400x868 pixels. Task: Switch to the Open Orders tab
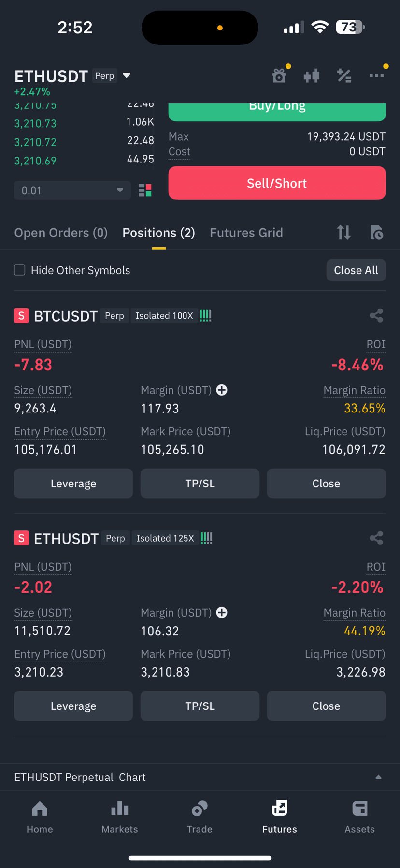pos(61,233)
